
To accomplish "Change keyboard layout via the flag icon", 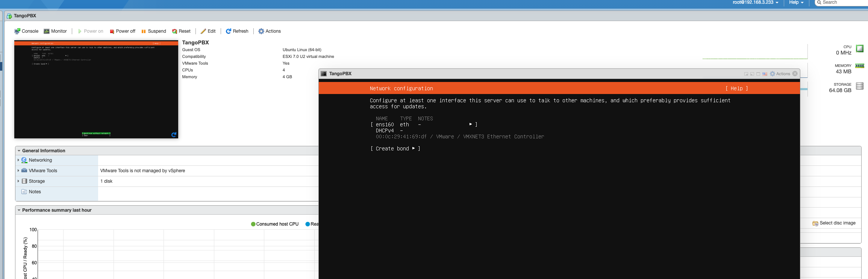I will point(765,74).
